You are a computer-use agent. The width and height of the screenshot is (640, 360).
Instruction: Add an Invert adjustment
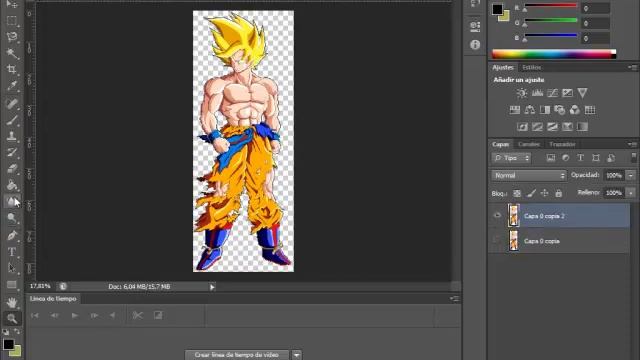[522, 127]
